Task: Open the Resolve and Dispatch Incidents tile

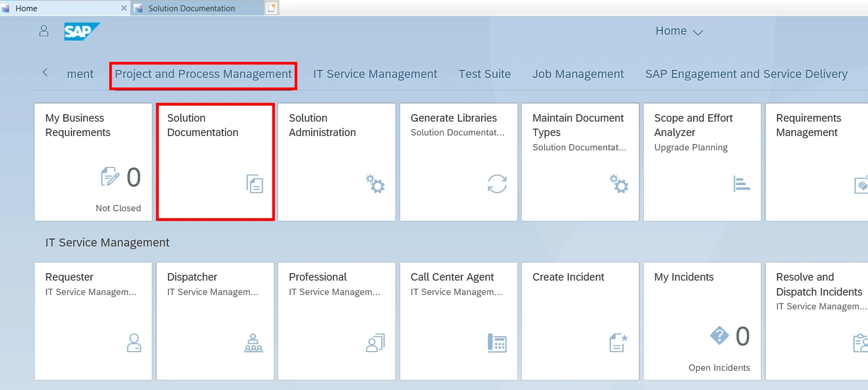Action: 817,321
